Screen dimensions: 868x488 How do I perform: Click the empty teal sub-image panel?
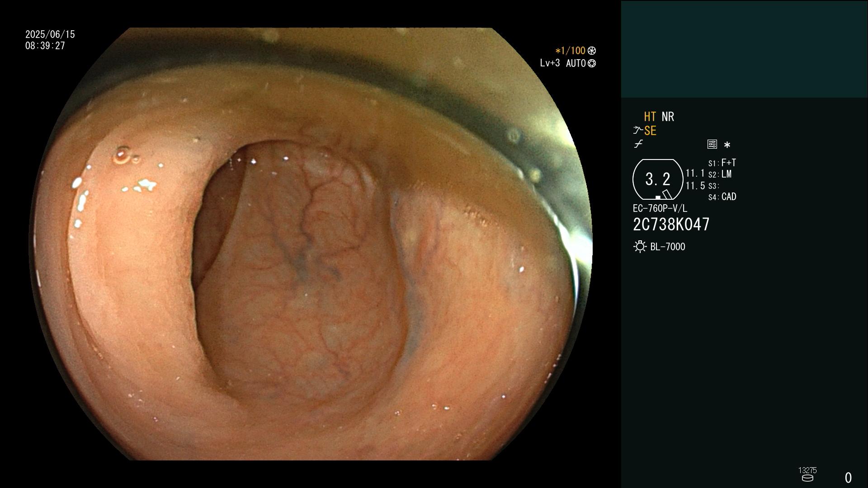[x=744, y=49]
